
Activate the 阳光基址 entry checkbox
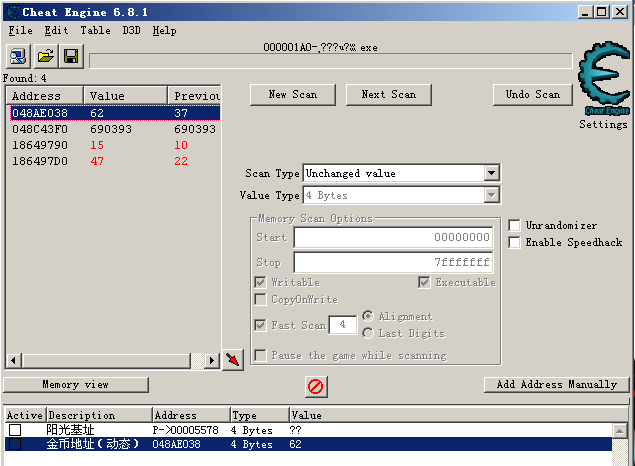click(x=15, y=430)
